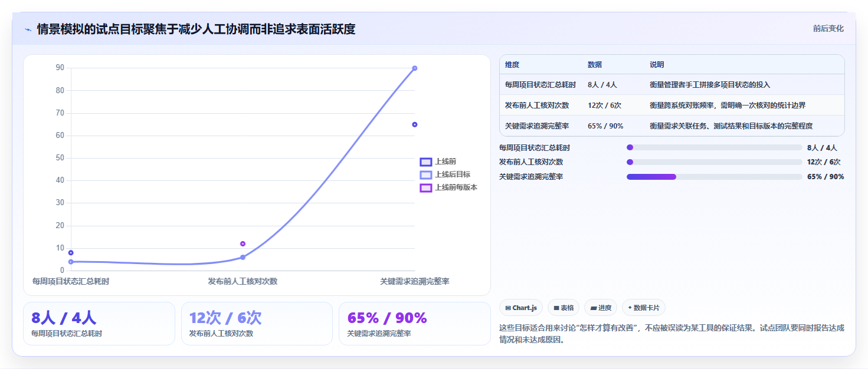
Task: Click the 上线前 data point at 8
Action: (x=71, y=253)
